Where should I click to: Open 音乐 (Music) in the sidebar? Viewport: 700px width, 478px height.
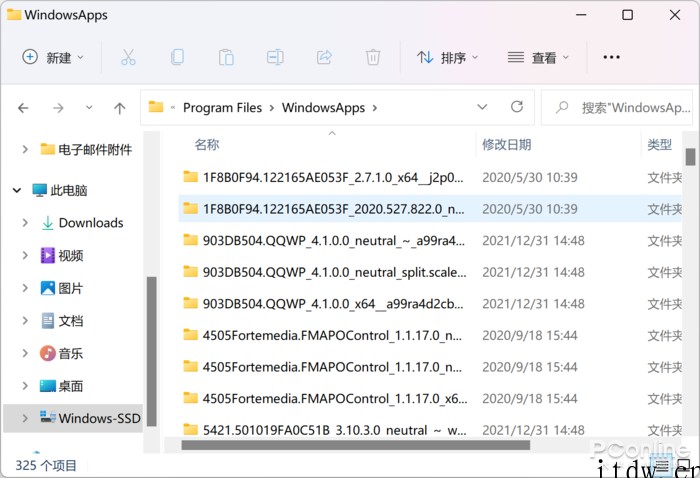[62, 353]
